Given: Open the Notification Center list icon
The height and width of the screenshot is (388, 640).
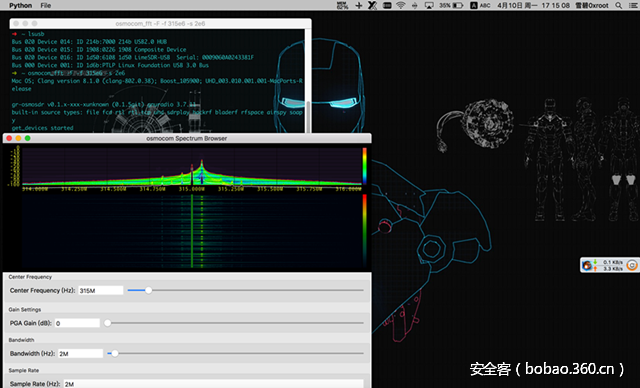Looking at the screenshot, I should coord(633,5).
